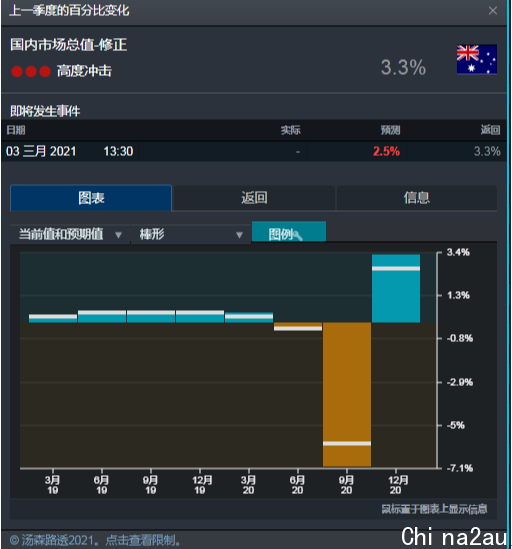512x549 pixels.
Task: Click the 12月 20 teal bar
Action: (x=396, y=288)
